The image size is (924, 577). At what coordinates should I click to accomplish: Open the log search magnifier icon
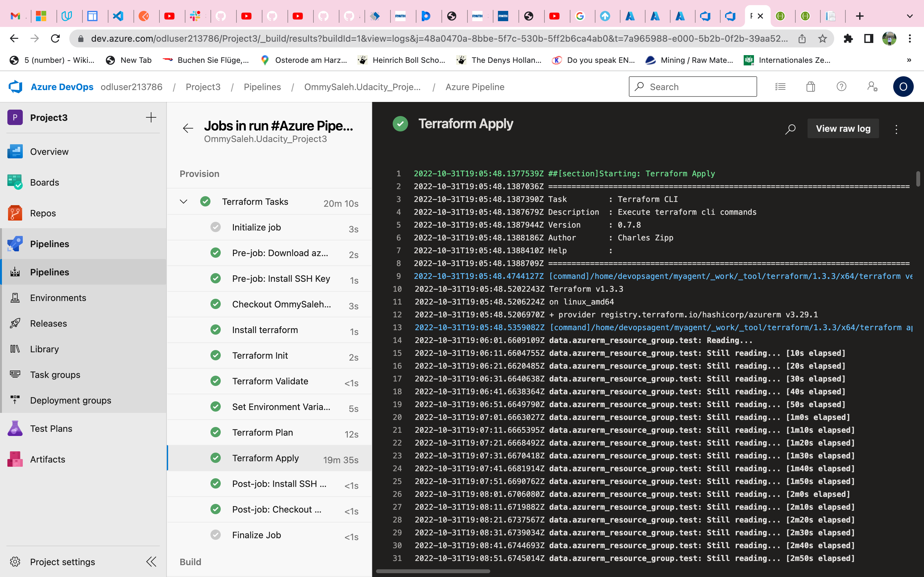790,130
